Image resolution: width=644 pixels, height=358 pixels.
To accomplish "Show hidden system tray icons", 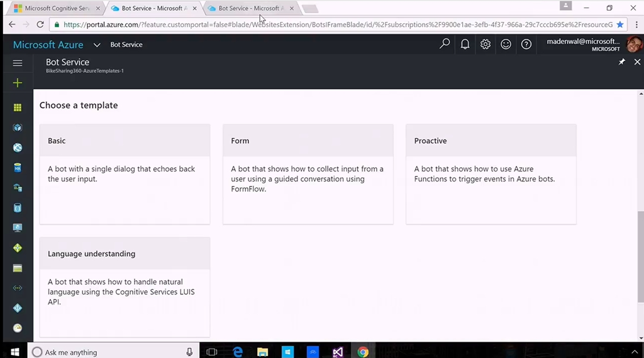I will [x=635, y=352].
